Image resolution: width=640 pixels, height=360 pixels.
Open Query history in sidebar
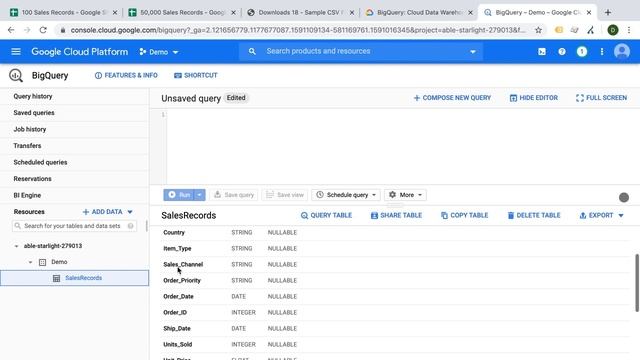33,96
